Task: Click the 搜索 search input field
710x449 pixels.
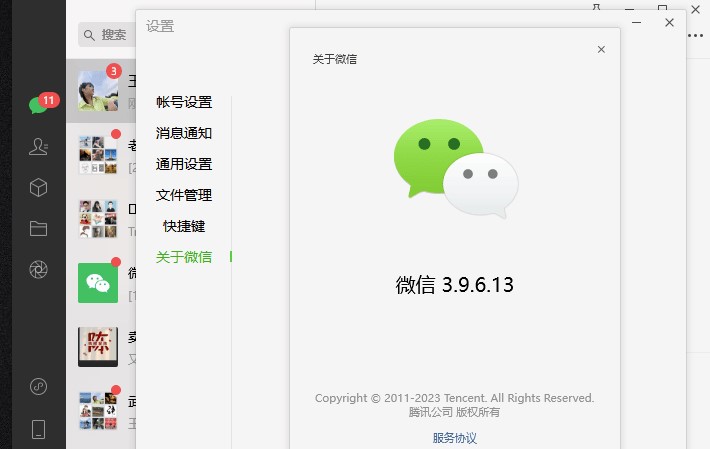Action: [107, 34]
